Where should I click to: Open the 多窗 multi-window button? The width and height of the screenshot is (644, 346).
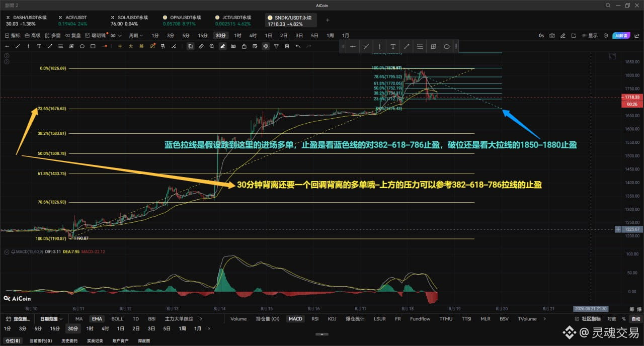point(53,36)
